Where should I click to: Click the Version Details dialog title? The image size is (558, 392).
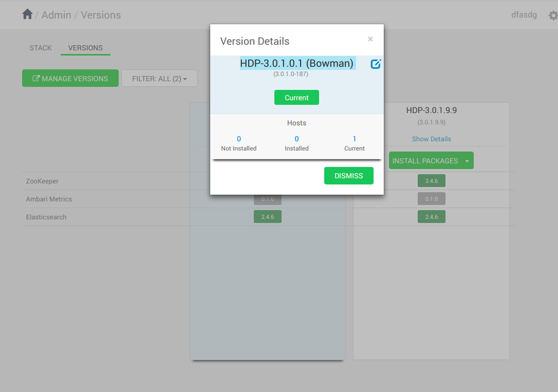[255, 41]
